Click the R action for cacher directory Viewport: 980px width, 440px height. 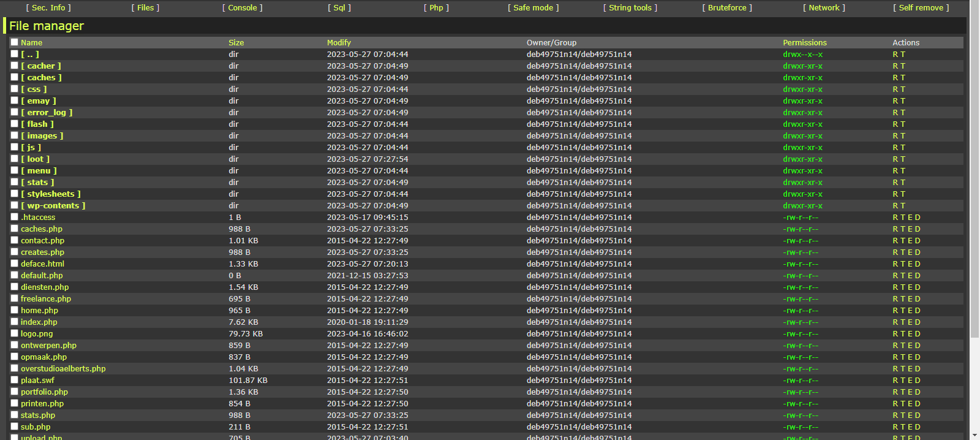(895, 66)
